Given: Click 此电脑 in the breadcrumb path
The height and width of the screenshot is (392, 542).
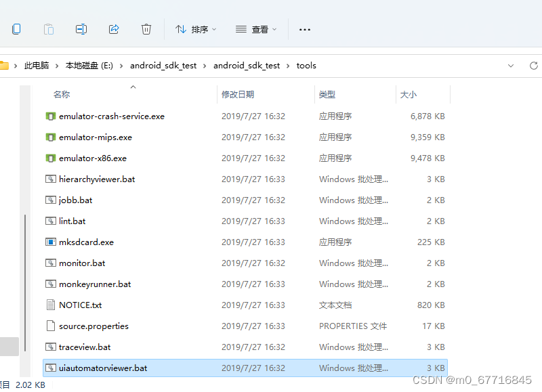Looking at the screenshot, I should click(36, 65).
